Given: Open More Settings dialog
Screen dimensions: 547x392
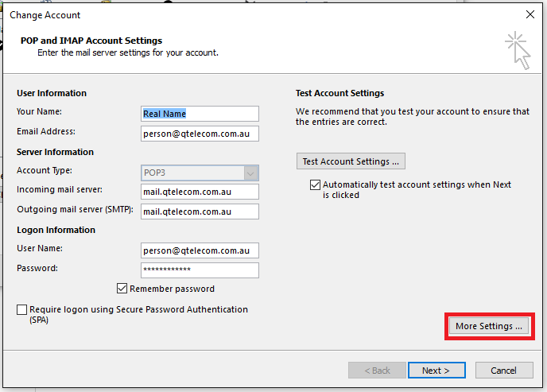Looking at the screenshot, I should [489, 326].
